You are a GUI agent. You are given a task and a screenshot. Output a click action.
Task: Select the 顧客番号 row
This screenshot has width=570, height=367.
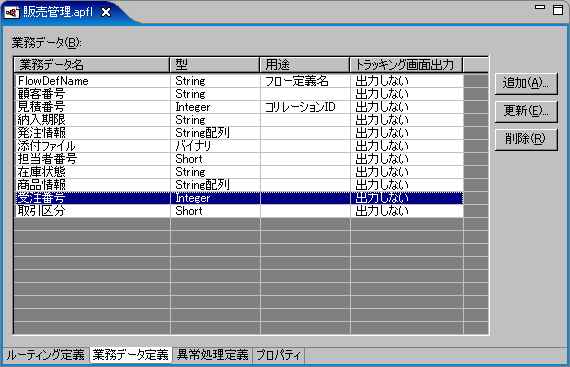pos(239,94)
